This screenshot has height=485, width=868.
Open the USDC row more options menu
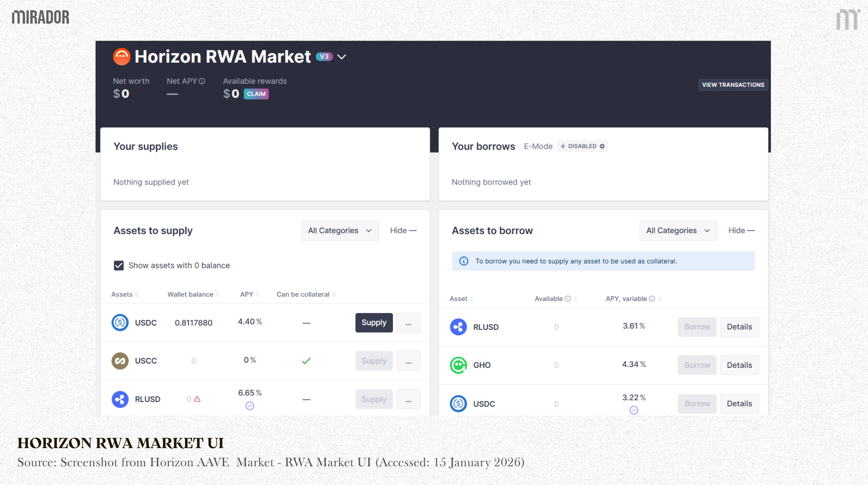pyautogui.click(x=409, y=323)
